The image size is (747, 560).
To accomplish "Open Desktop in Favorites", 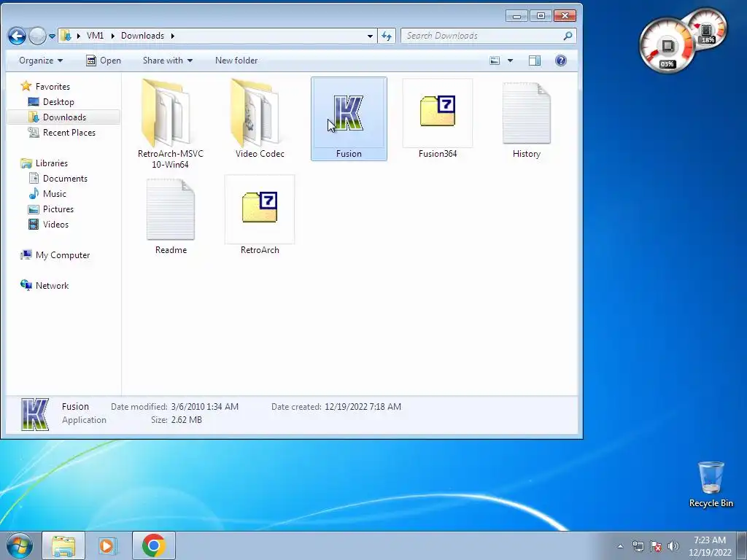I will (58, 102).
